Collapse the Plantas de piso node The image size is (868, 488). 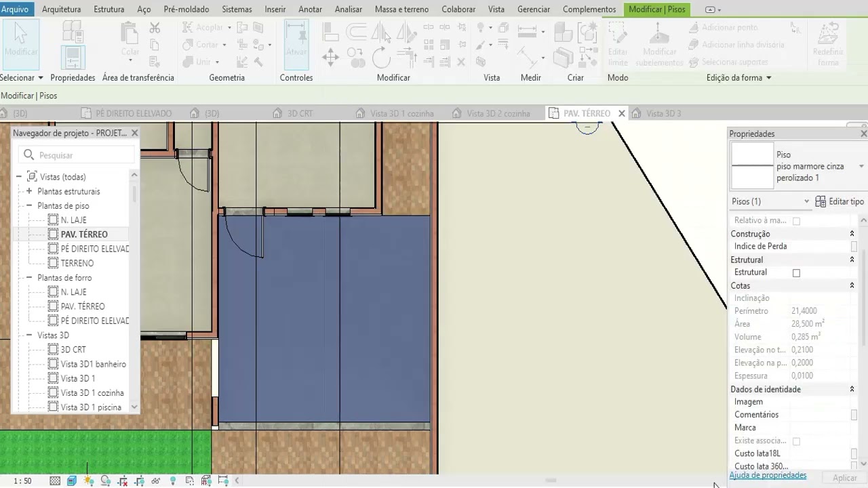[x=29, y=206]
